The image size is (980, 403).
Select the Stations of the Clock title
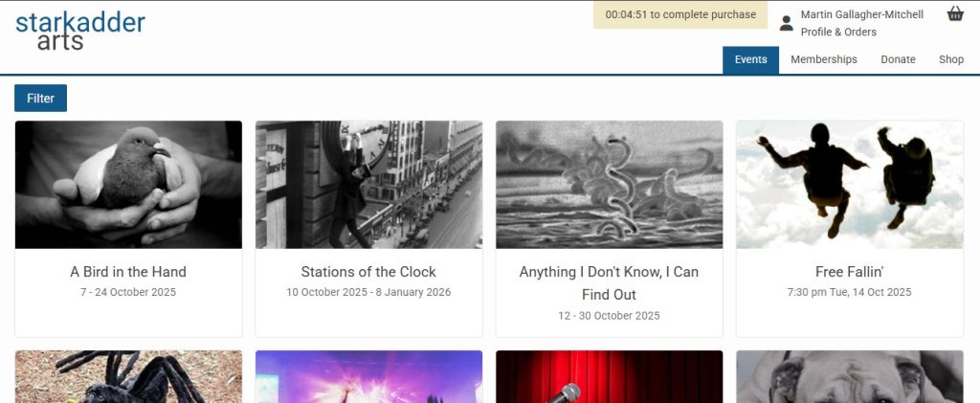[368, 272]
